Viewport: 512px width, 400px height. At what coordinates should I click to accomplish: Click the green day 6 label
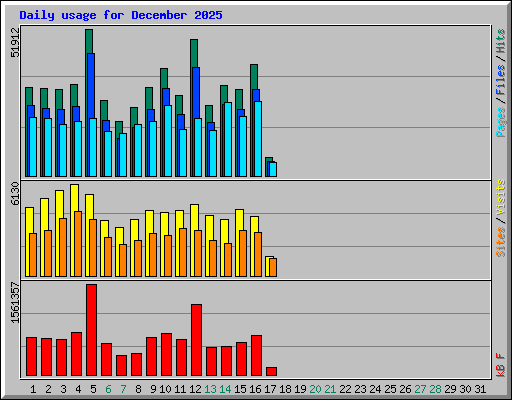pyautogui.click(x=108, y=389)
